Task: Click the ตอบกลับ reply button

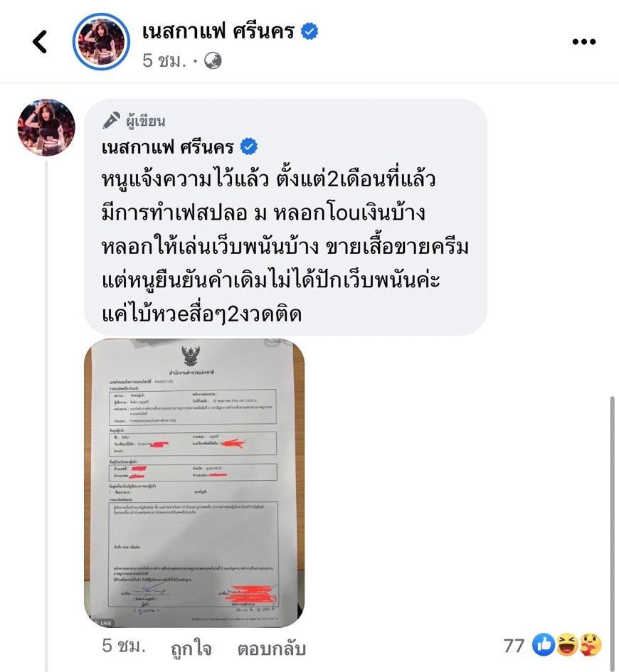Action: click(x=272, y=648)
